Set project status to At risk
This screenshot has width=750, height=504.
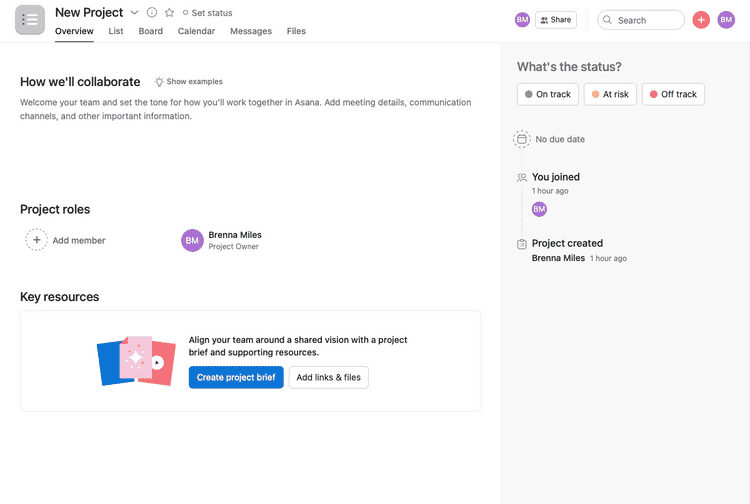(x=609, y=94)
